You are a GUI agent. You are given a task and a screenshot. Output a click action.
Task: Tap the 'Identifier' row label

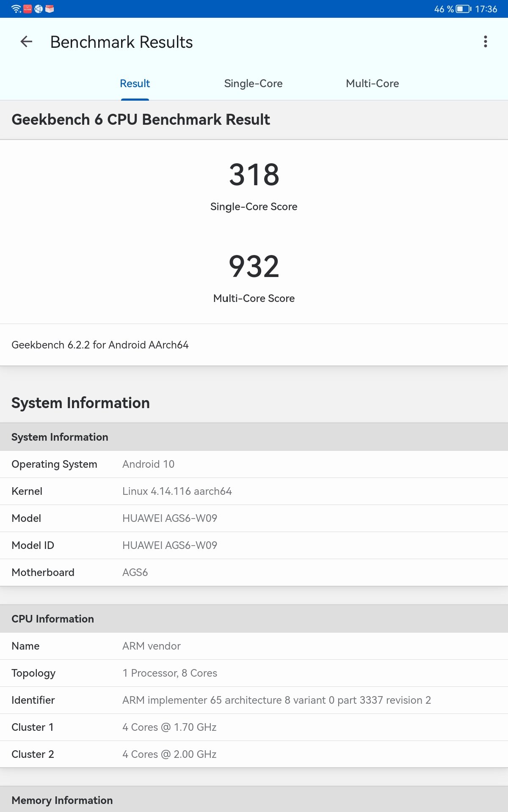33,700
